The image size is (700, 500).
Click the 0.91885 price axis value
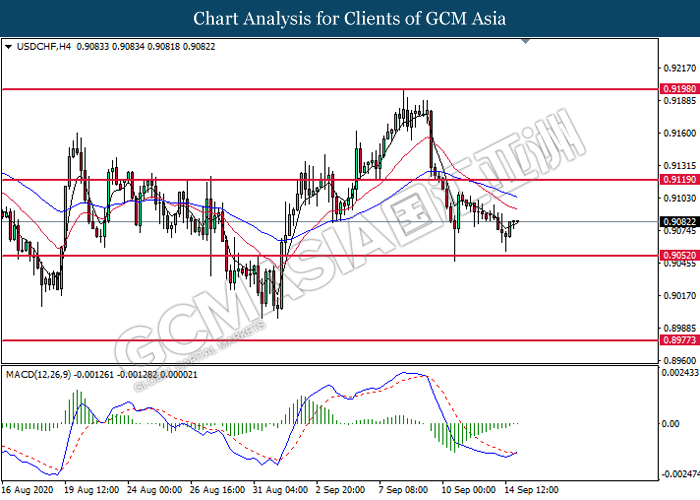[x=679, y=101]
